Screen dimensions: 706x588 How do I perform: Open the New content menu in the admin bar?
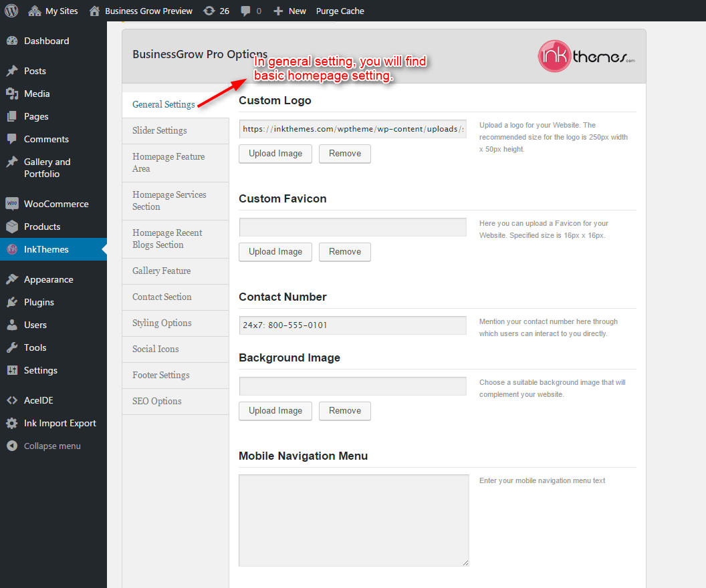coord(289,11)
